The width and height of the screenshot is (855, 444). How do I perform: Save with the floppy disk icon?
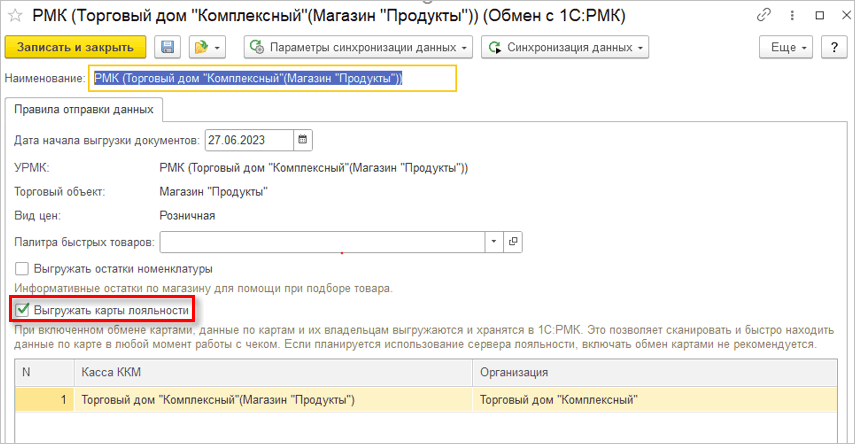[x=167, y=47]
